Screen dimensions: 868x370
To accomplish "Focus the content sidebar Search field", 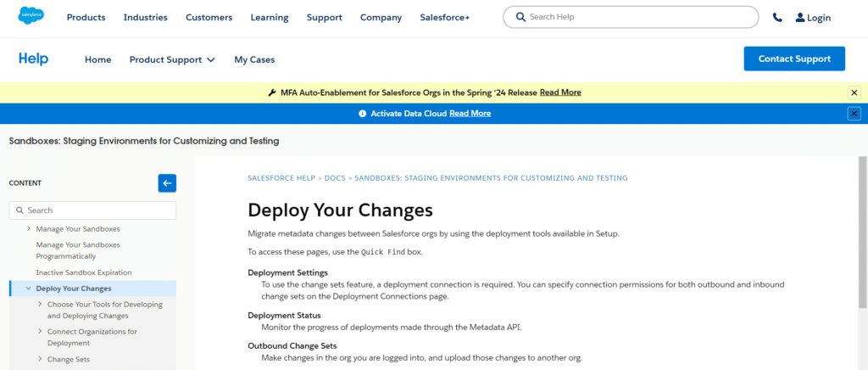I will [93, 210].
